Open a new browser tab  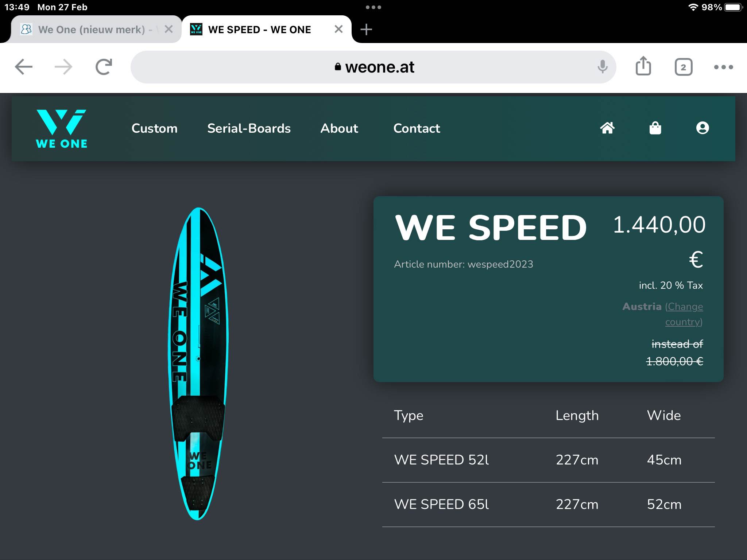pos(366,30)
